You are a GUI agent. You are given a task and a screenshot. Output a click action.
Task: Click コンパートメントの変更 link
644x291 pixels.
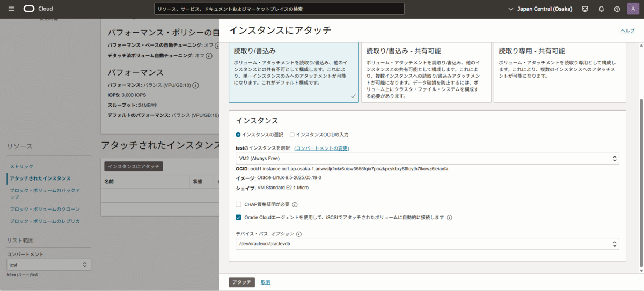pyautogui.click(x=322, y=148)
